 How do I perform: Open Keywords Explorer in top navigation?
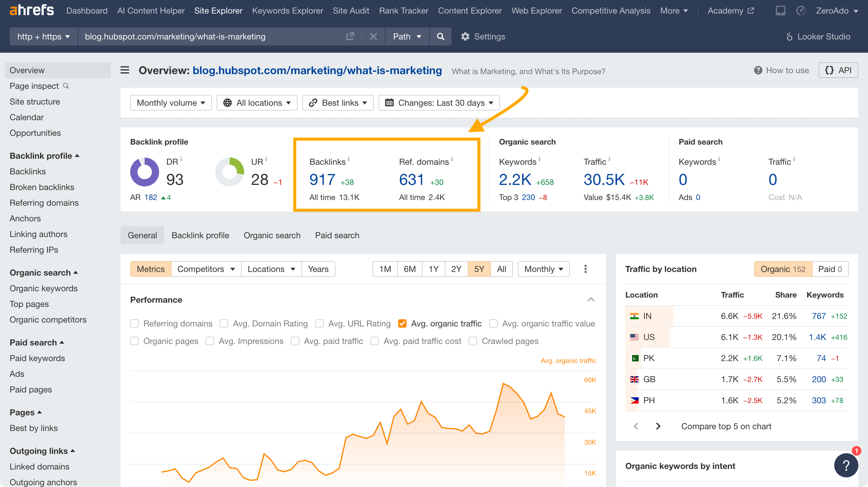[x=288, y=11]
